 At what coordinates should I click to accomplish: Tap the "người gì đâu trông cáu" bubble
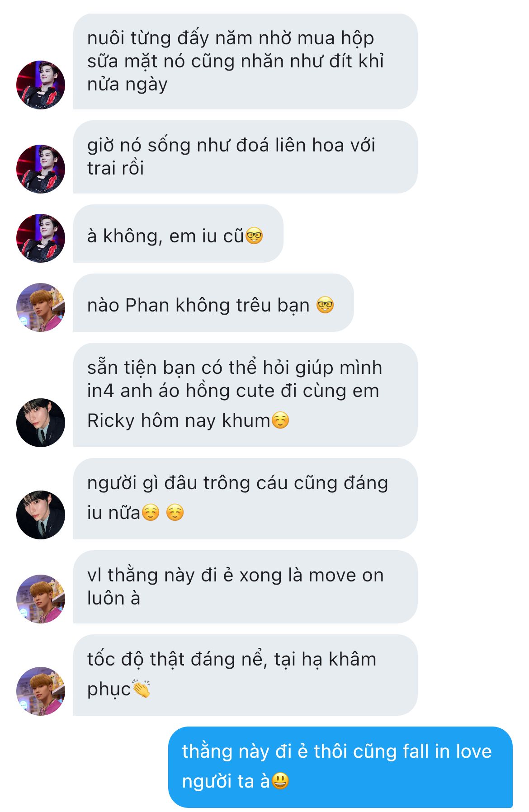click(245, 499)
